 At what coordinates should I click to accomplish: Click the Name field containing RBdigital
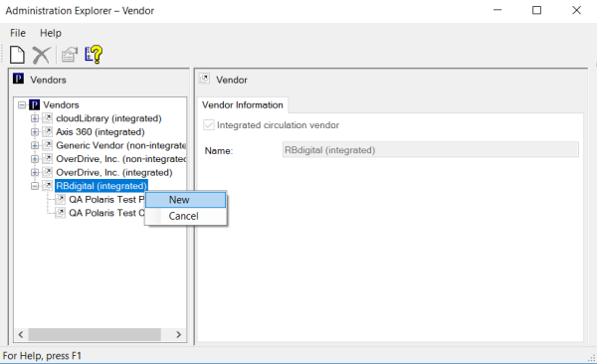[x=431, y=149]
